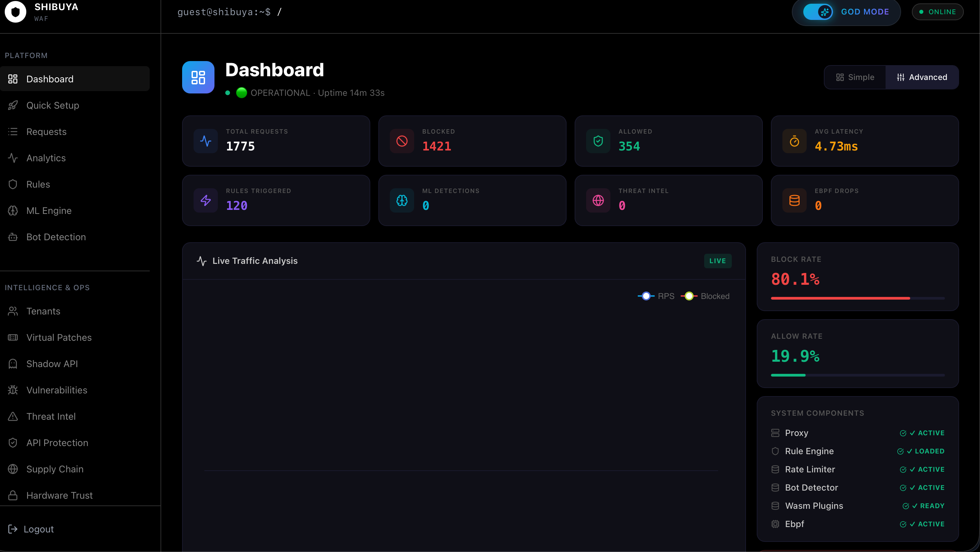Click the ONLINE status badge

click(x=938, y=12)
